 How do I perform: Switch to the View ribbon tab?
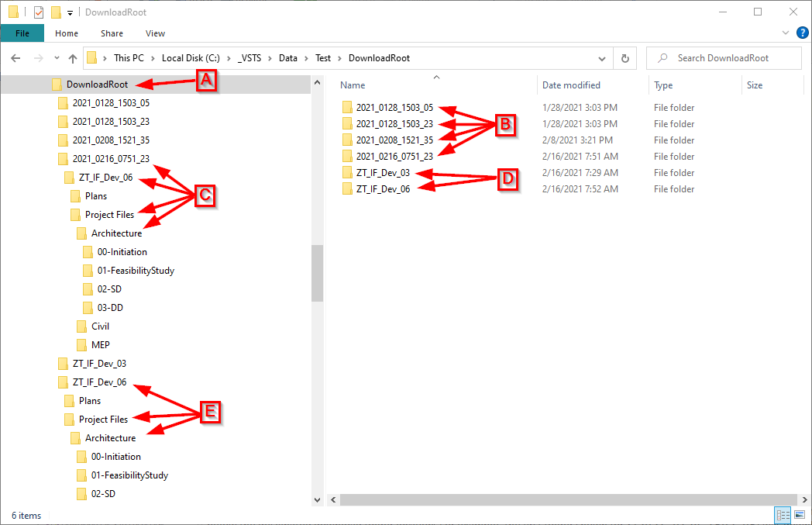[155, 33]
